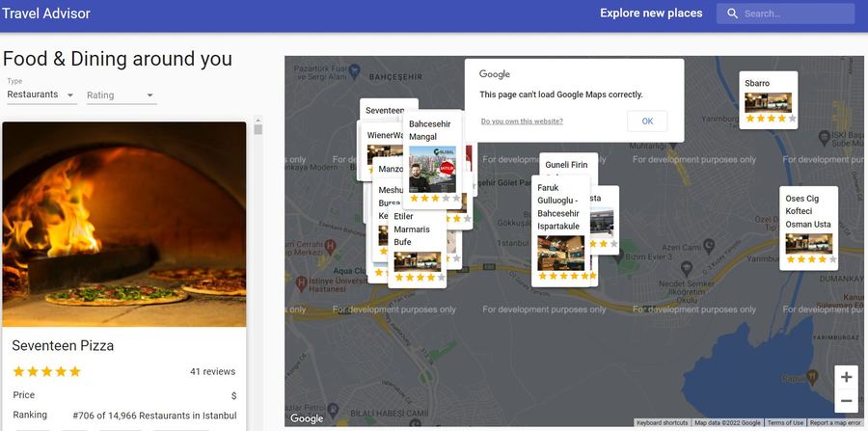Open the 'Do you own this website?' link
The image size is (868, 431).
[522, 121]
